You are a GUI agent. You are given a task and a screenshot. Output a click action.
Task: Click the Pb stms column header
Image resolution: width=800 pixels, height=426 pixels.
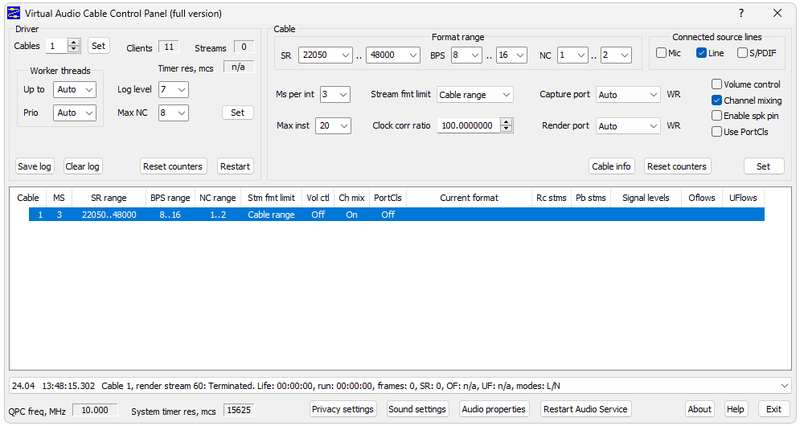[x=591, y=198]
